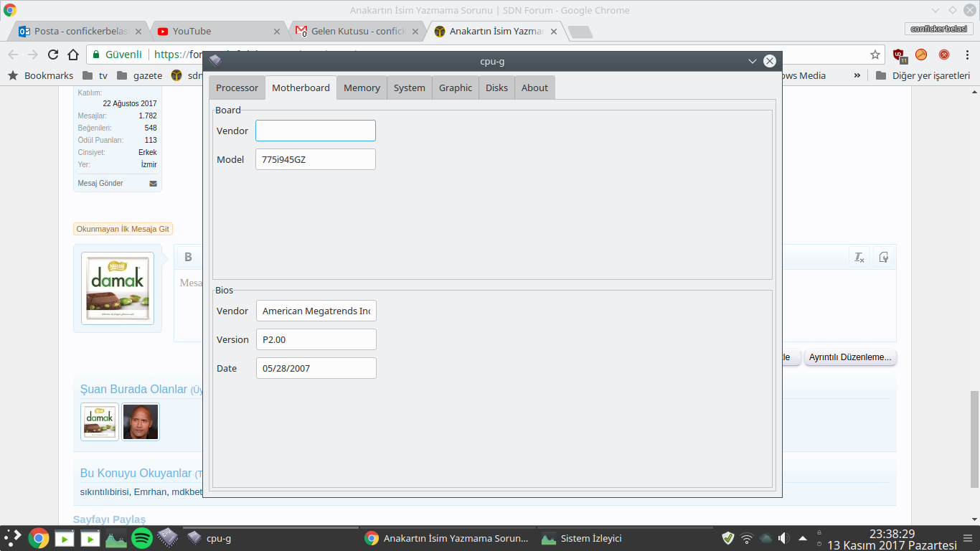Open the Disks tab in cpu-g

[496, 88]
